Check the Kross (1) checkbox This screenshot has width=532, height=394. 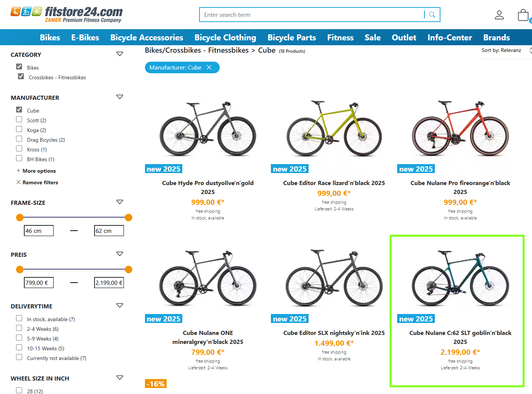point(19,148)
